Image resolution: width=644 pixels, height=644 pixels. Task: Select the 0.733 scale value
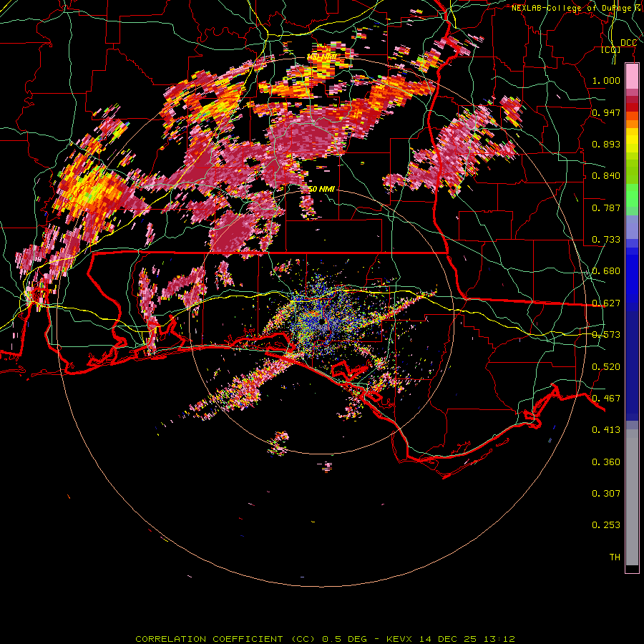(x=606, y=240)
